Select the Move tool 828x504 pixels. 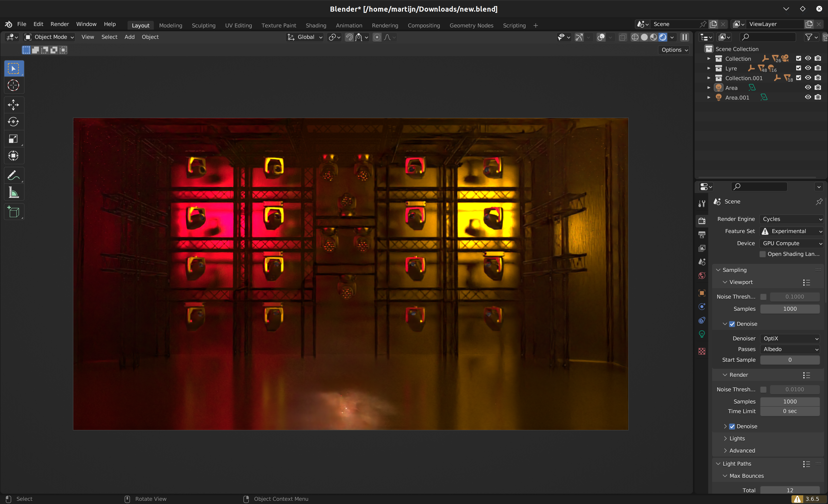pos(13,105)
